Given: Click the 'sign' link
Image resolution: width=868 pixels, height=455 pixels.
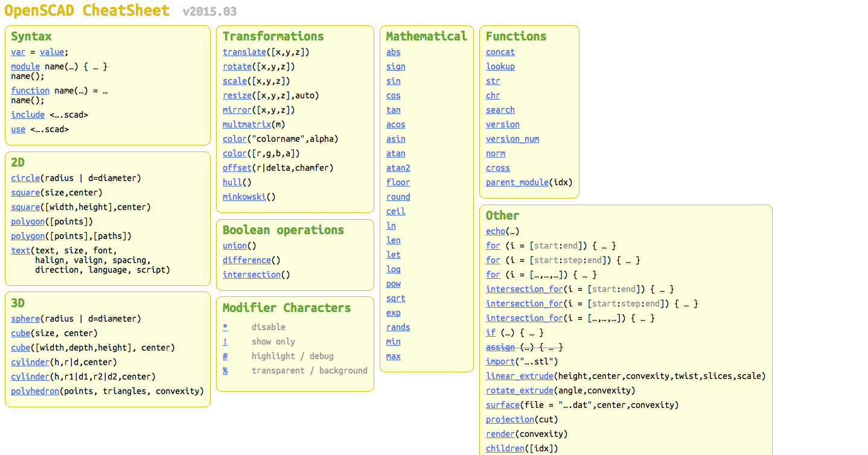Looking at the screenshot, I should 396,66.
